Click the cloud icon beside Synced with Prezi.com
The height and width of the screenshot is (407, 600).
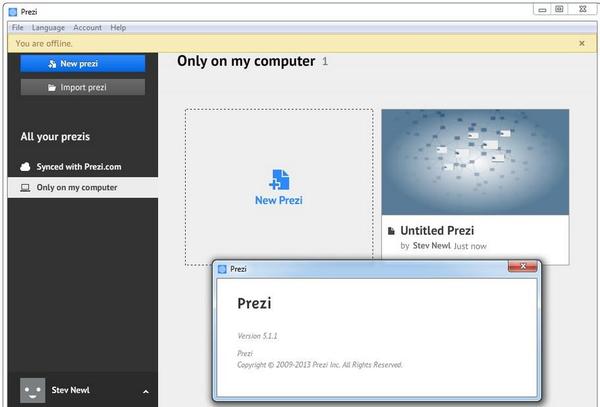coord(25,167)
